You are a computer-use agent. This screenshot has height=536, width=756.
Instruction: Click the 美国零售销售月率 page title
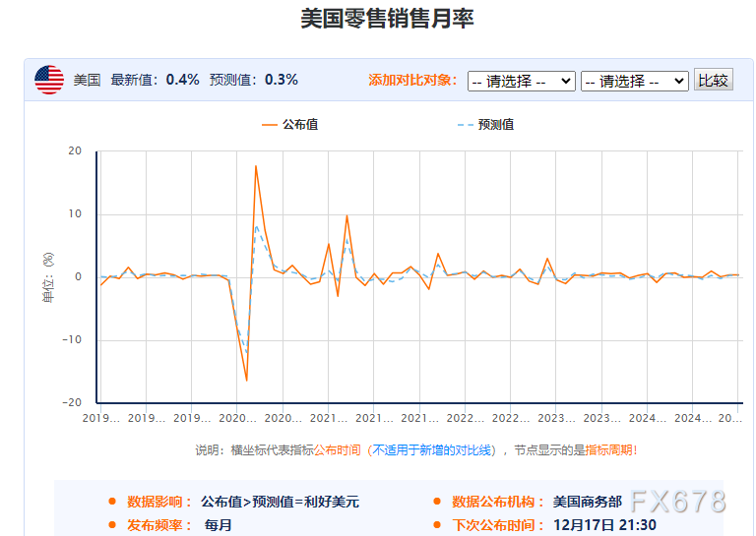click(387, 19)
